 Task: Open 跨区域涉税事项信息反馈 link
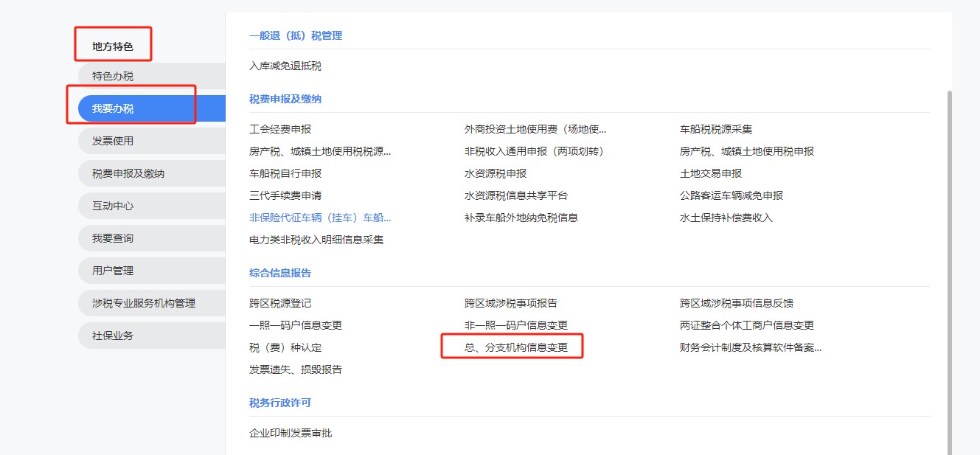(x=737, y=303)
